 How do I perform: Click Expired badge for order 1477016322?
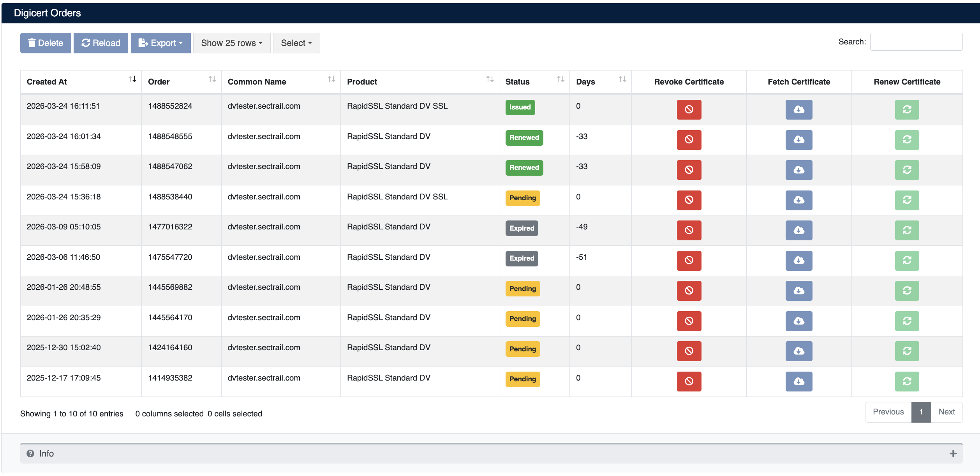point(522,228)
